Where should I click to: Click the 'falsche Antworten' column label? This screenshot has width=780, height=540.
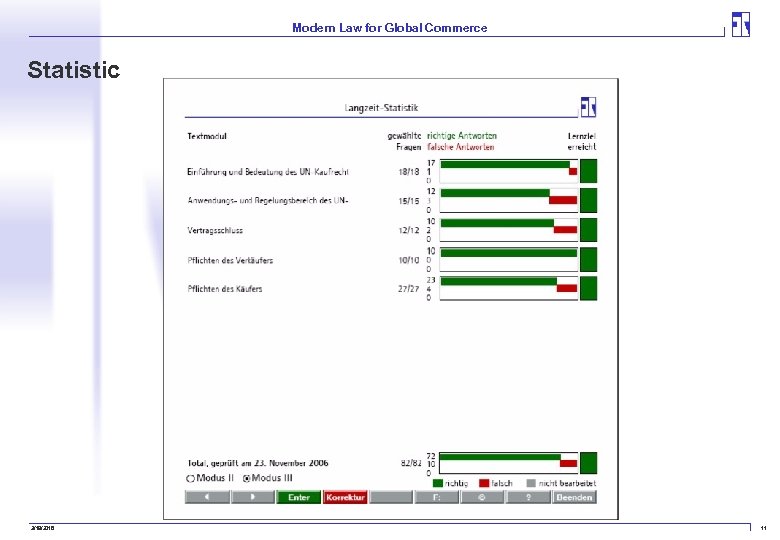[x=461, y=147]
